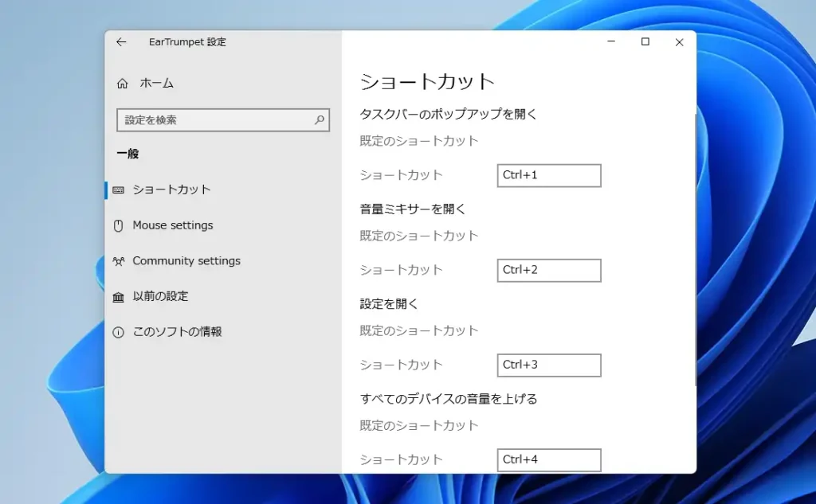
Task: Click the Ctrl+3 field under 設定を開く
Action: tap(549, 365)
